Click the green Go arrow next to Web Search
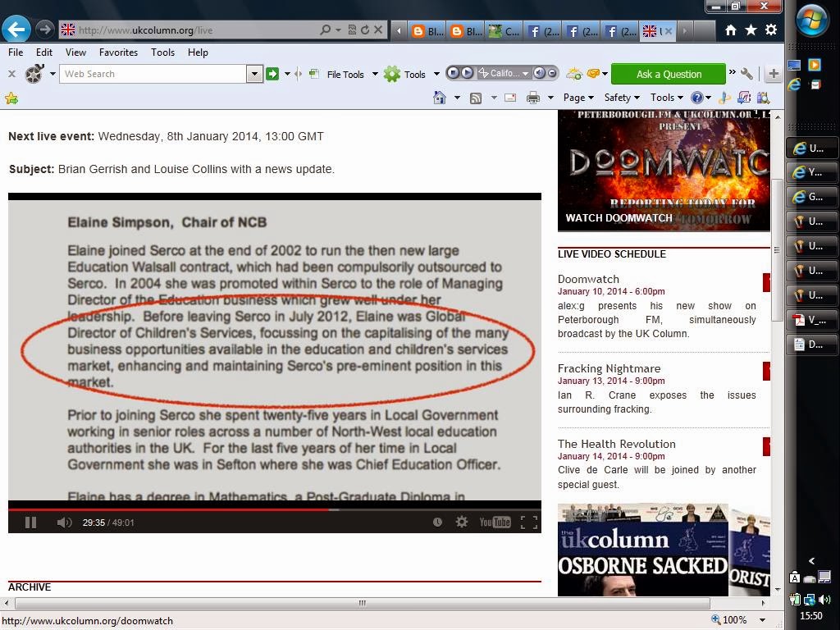840x630 pixels. click(272, 73)
